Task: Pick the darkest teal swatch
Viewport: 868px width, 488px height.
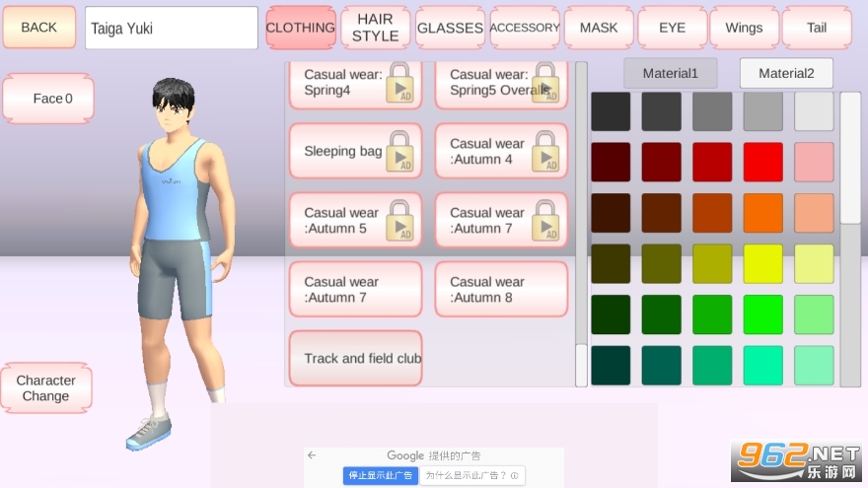Action: 611,366
